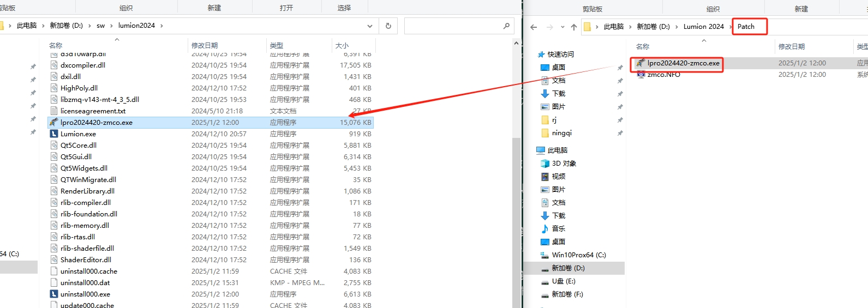Click the ningqi folder icon in Quick access
The width and height of the screenshot is (868, 308).
pyautogui.click(x=544, y=132)
